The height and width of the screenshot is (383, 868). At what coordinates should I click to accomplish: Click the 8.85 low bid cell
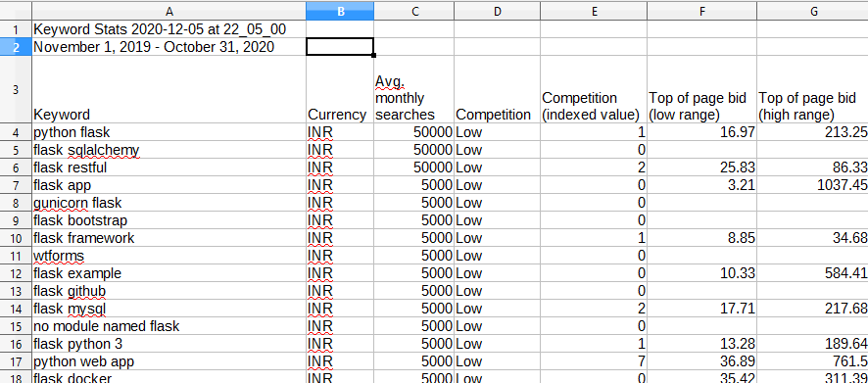701,238
